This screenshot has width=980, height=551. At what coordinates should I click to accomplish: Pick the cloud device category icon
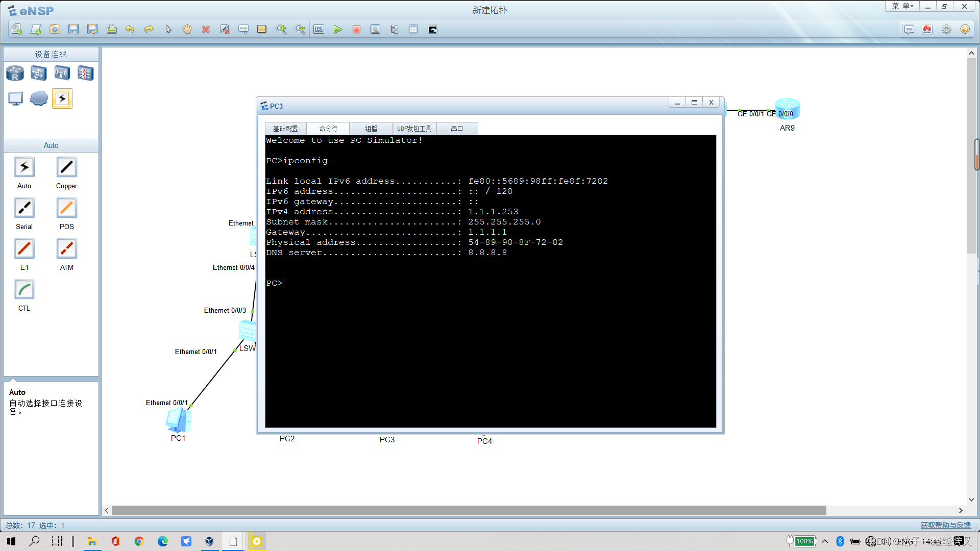click(39, 98)
